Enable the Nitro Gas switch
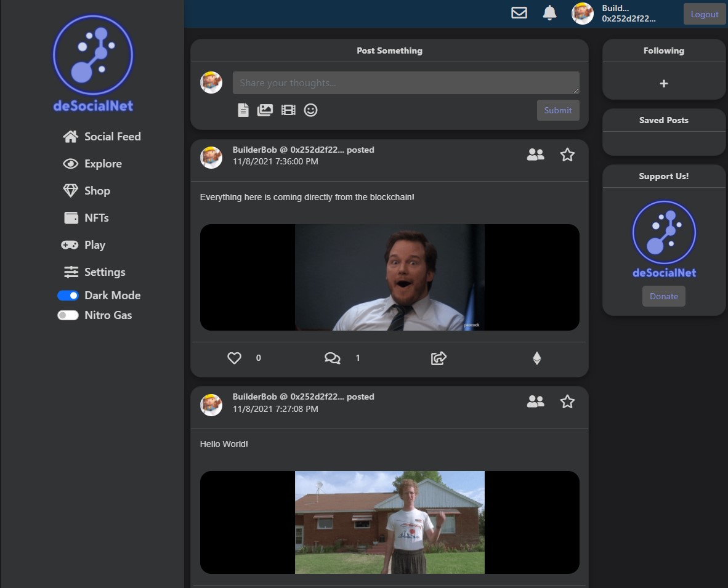This screenshot has height=588, width=728. (68, 315)
